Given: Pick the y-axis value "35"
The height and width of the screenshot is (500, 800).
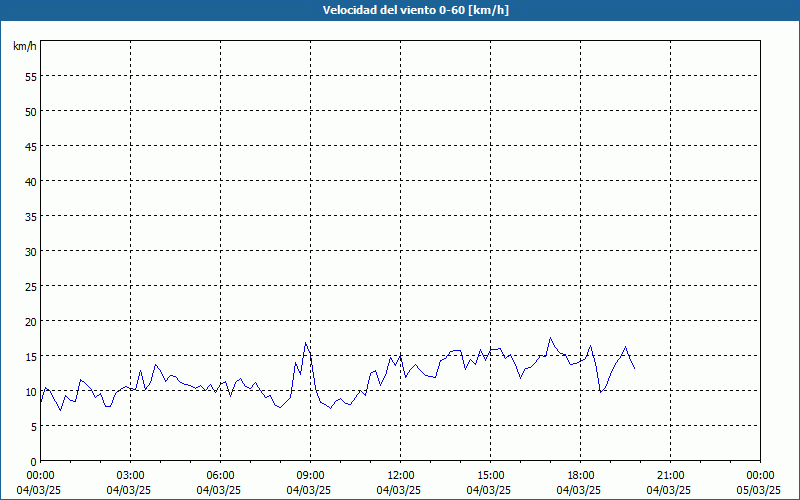Looking at the screenshot, I should [31, 216].
